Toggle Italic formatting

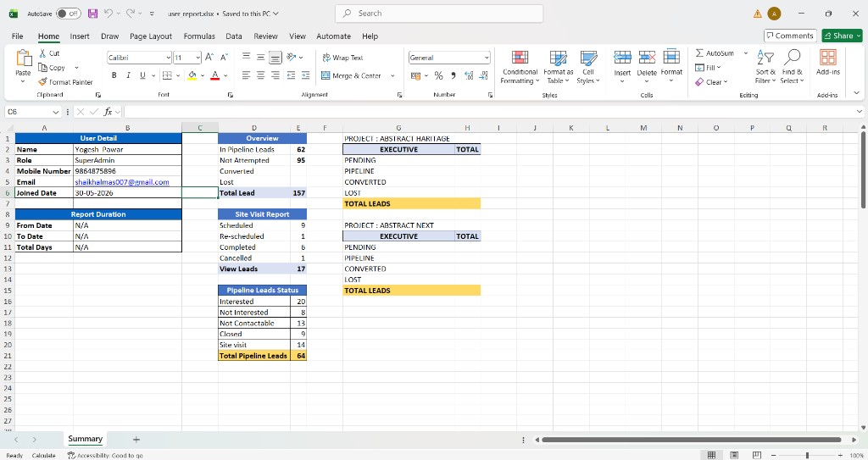tap(129, 75)
